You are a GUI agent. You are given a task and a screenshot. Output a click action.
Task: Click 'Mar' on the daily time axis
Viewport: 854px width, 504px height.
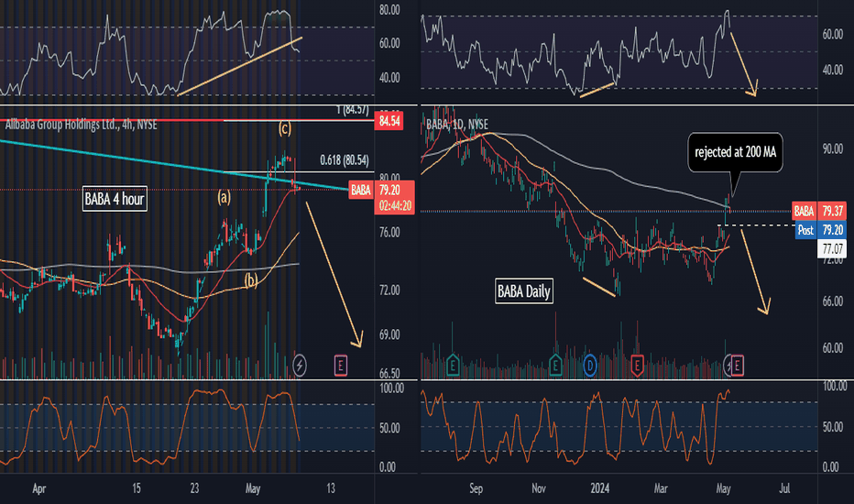pyautogui.click(x=661, y=488)
